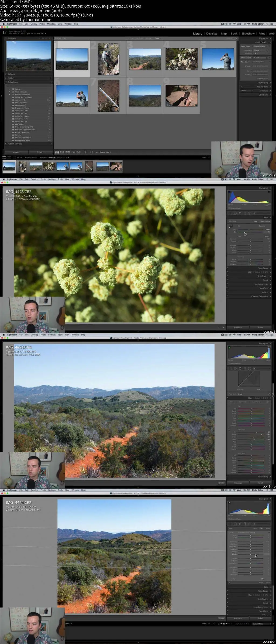Click Done button in HSL frame
276x644 pixels.
(221, 483)
